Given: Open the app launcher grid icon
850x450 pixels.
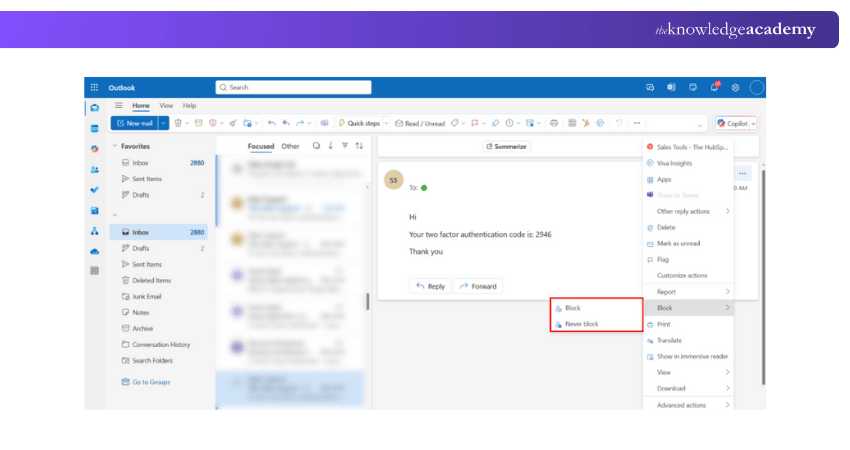Looking at the screenshot, I should pos(94,87).
